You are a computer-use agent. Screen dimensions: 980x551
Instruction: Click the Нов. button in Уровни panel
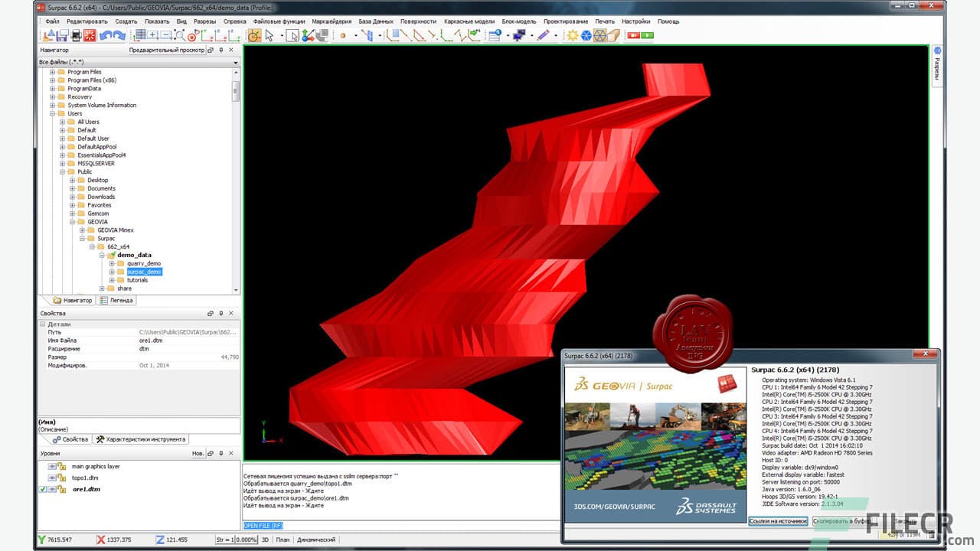[198, 453]
